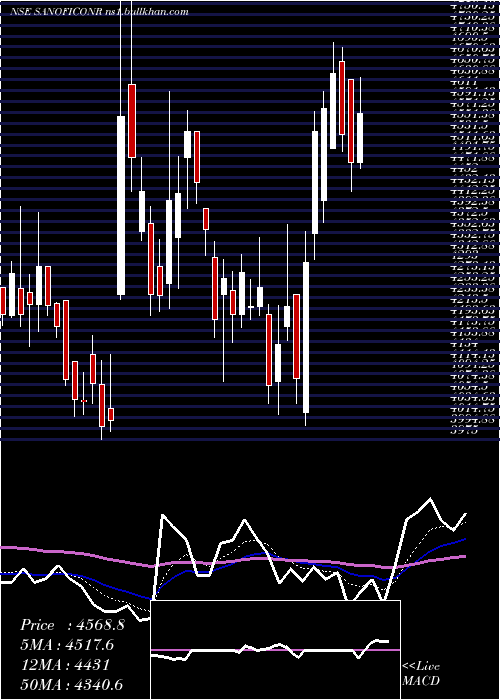Click the last white candlestick on the chart
The height and width of the screenshot is (700, 500).
coord(360,138)
